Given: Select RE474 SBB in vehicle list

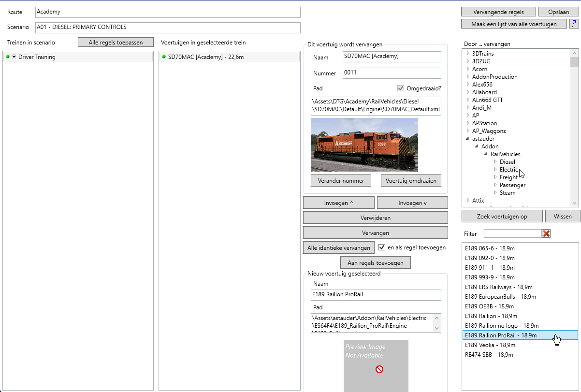Looking at the screenshot, I should [520, 355].
